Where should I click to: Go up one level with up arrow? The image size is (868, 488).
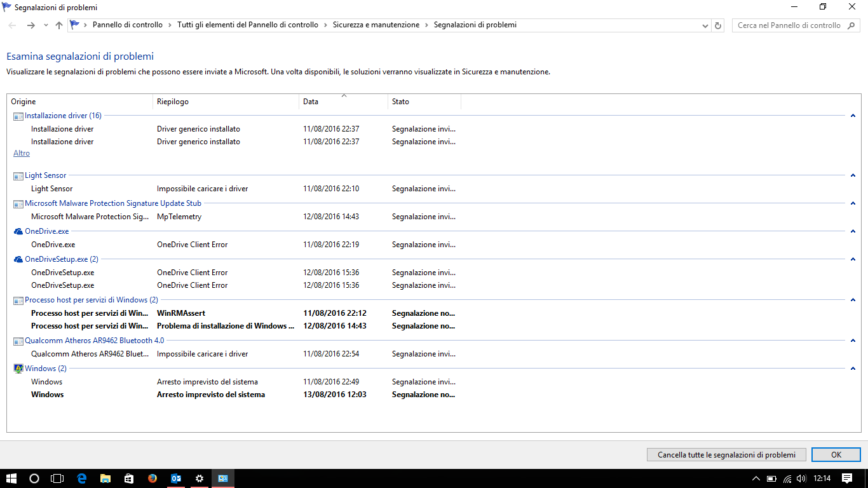pyautogui.click(x=59, y=25)
